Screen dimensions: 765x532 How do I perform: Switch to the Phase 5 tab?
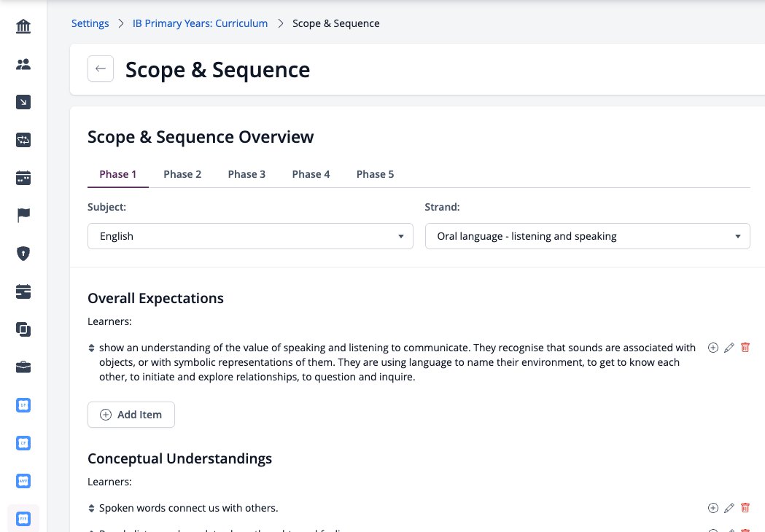pos(375,174)
